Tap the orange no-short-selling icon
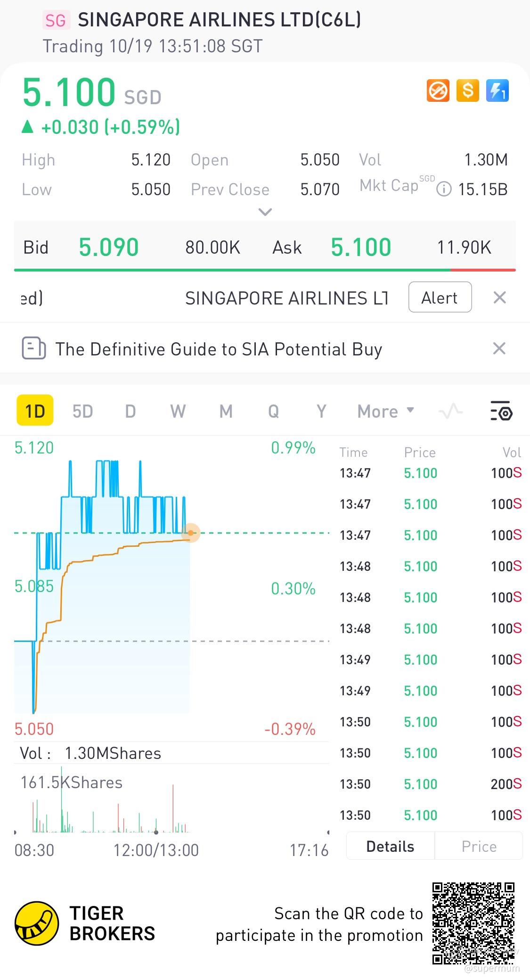Viewport: 530px width, 980px height. [438, 91]
